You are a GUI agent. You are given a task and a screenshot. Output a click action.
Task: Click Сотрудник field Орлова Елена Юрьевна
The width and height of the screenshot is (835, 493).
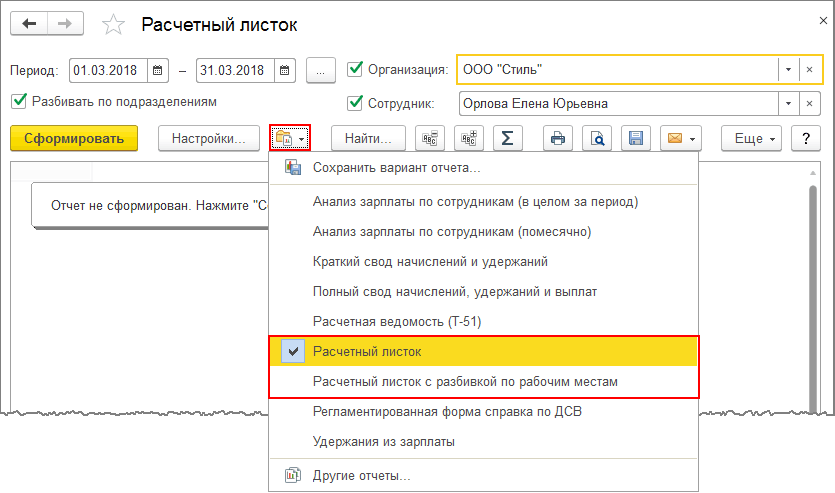click(x=619, y=104)
